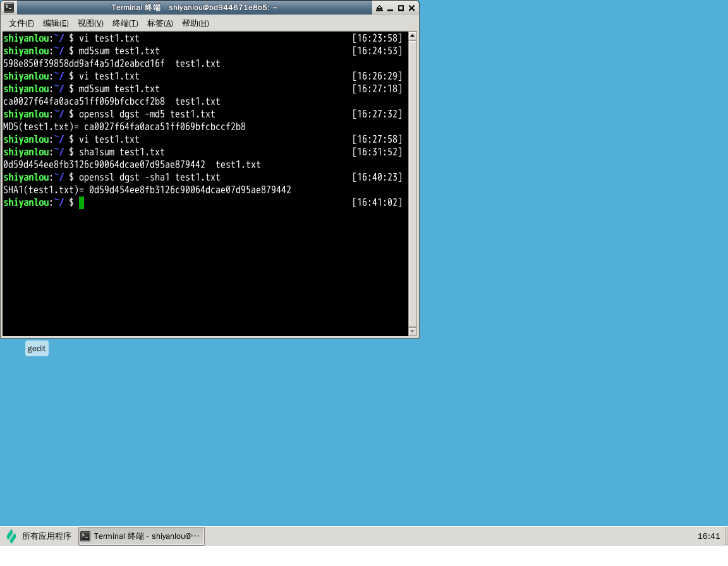This screenshot has height=566, width=728.
Task: Maximize the Terminal window
Action: (x=401, y=8)
